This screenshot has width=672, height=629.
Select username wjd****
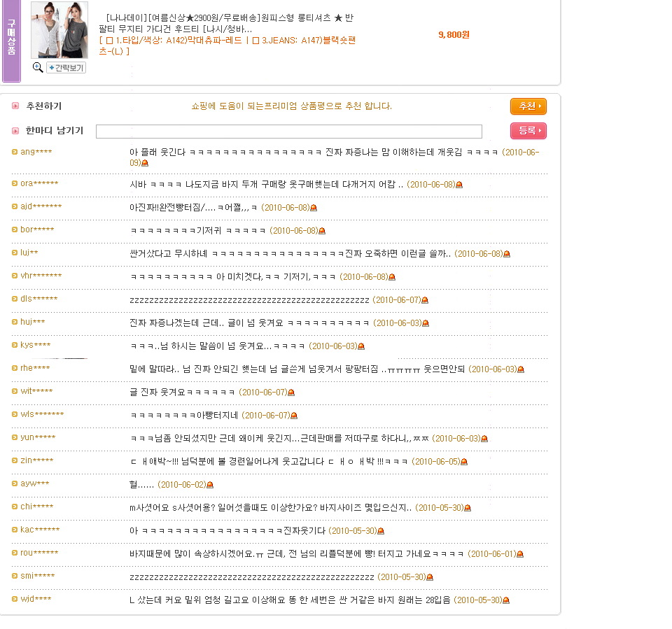pyautogui.click(x=36, y=600)
